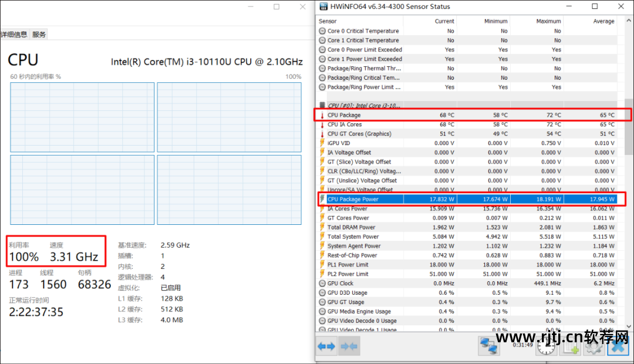Select the Core 1 Critical Temperature row
Screen dimensions: 634x364
[x=467, y=40]
